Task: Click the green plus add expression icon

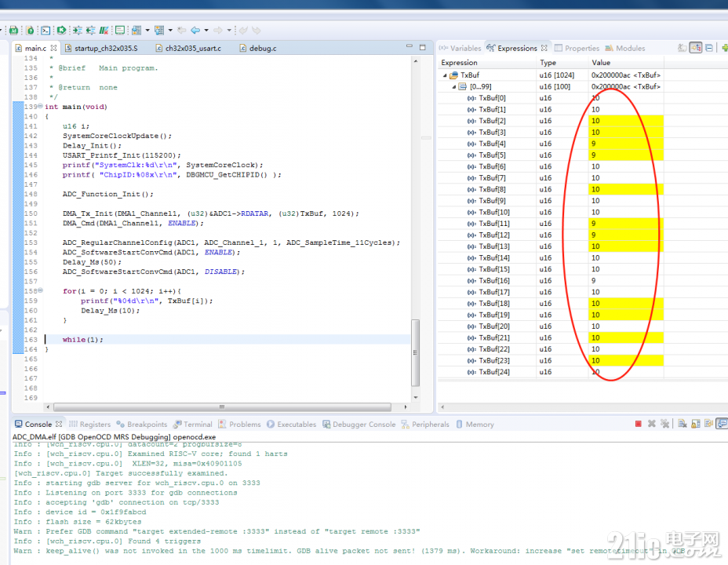Action: (725, 48)
